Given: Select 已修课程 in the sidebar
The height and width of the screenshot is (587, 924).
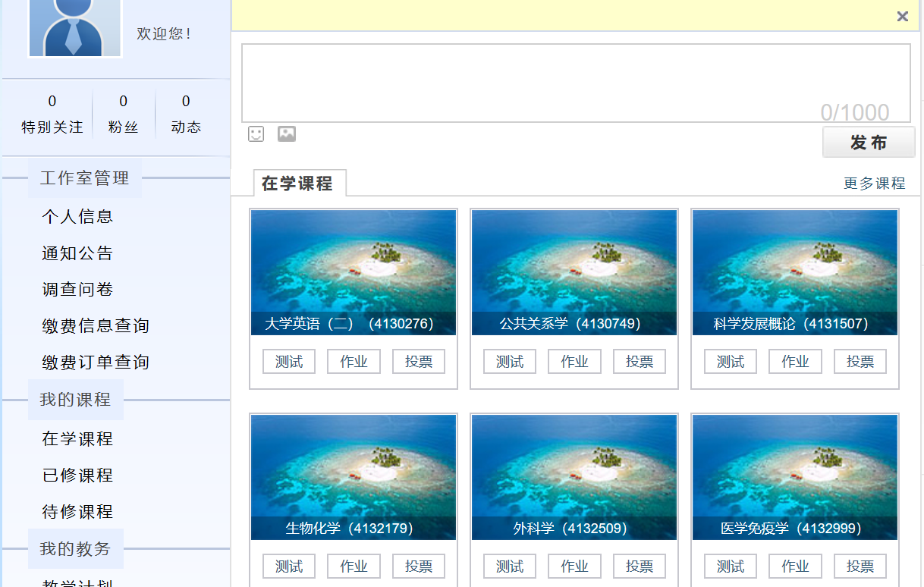Looking at the screenshot, I should click(77, 476).
